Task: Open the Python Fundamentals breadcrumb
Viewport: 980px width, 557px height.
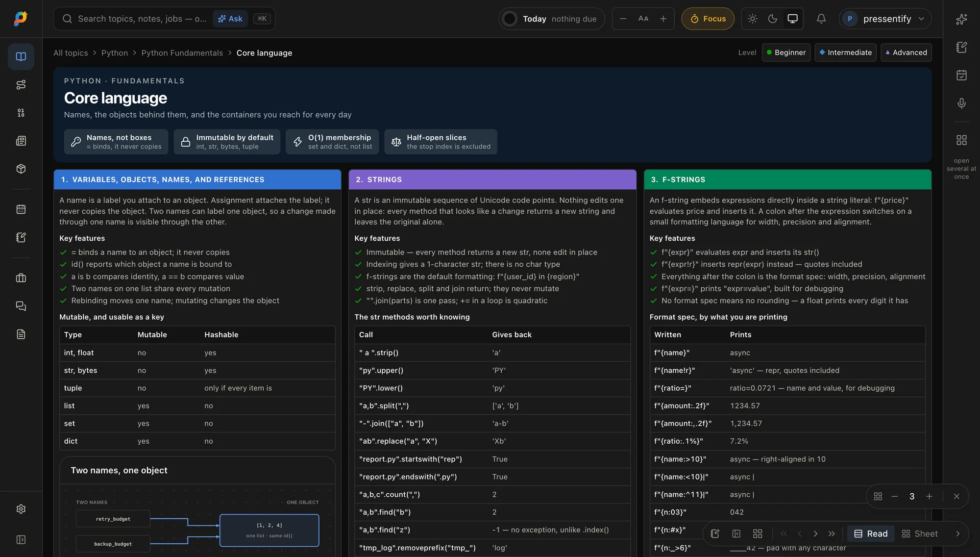Action: pyautogui.click(x=182, y=53)
